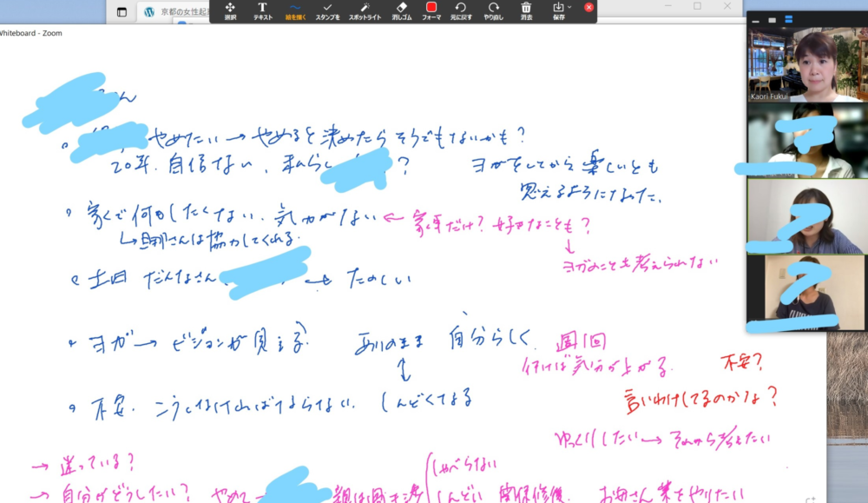The height and width of the screenshot is (503, 868).
Task: Select the Kaori Fukui video thumbnail
Action: click(806, 65)
